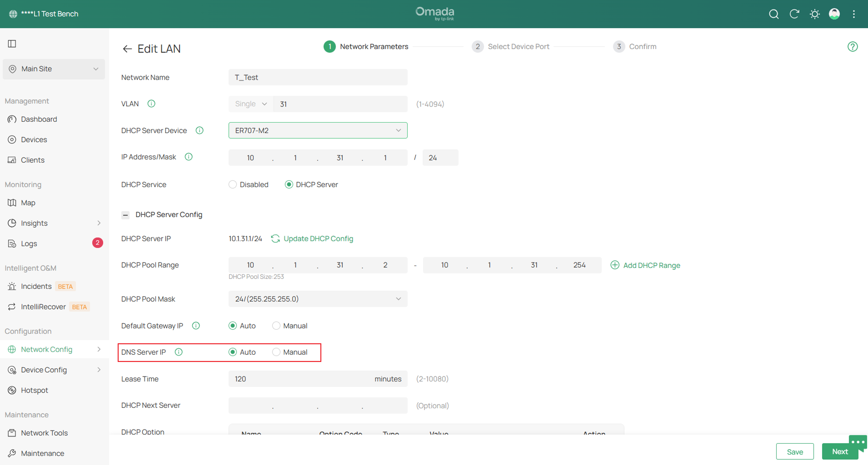Click the Lease Time input field
Viewport: 868px width, 465px height.
pyautogui.click(x=318, y=379)
